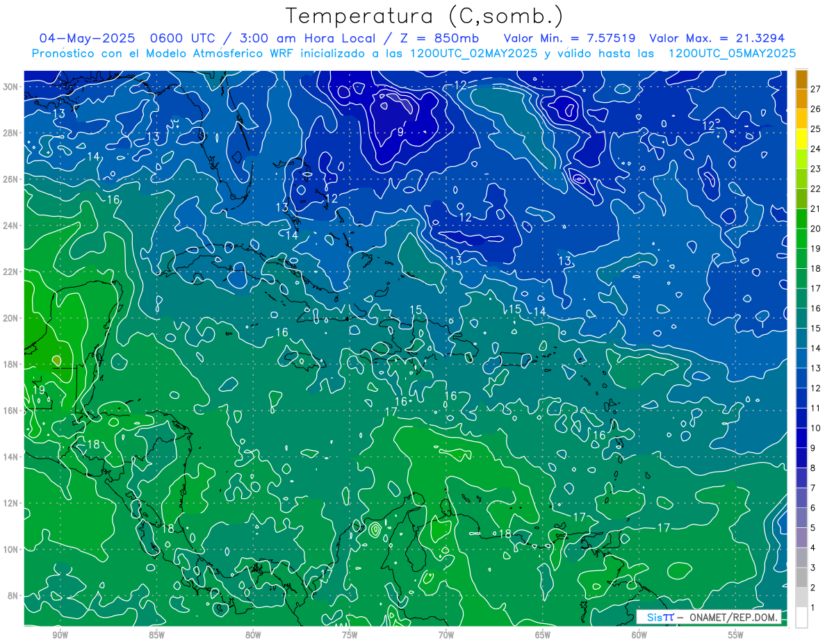Viewport: 834px width, 644px height.
Task: Select the 5 label on color scale
Action: [x=813, y=528]
